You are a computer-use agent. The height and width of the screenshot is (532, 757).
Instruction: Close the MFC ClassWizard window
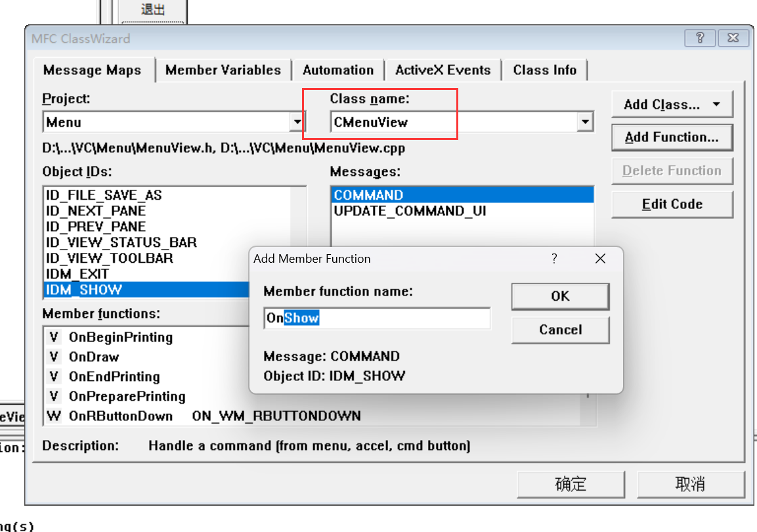(733, 37)
